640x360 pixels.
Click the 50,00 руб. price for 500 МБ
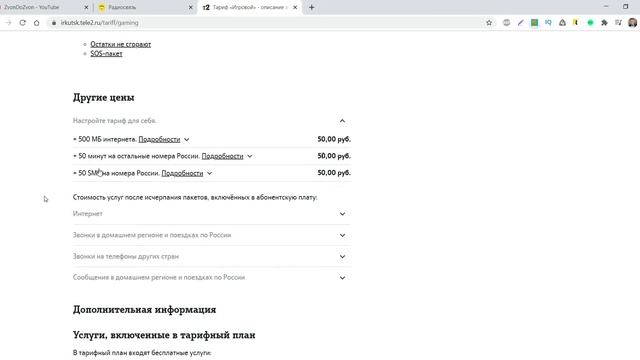click(334, 139)
